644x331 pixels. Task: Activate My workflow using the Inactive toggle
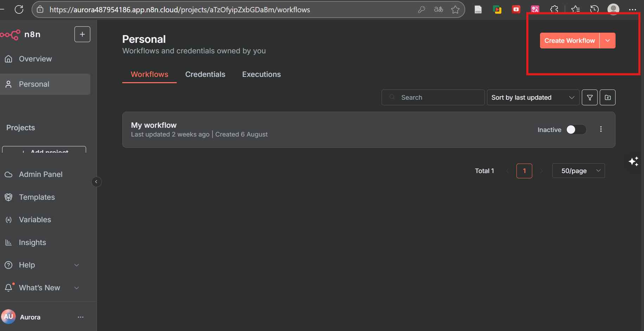576,130
